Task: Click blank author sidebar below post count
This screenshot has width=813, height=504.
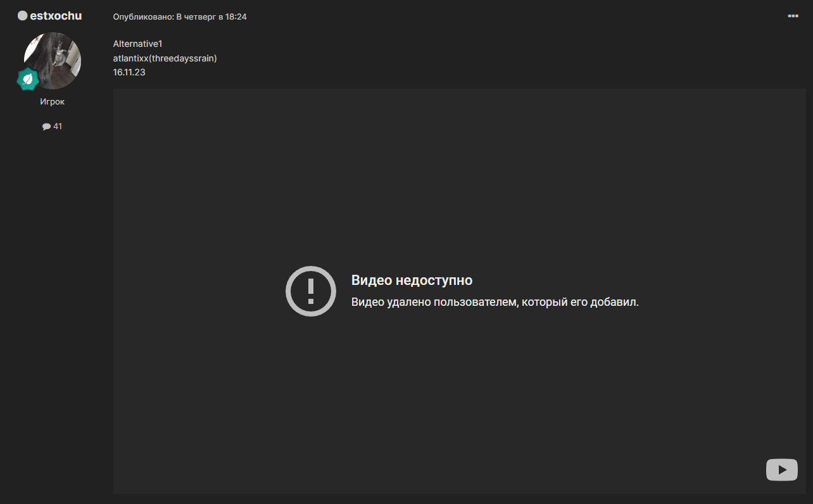Action: point(52,285)
